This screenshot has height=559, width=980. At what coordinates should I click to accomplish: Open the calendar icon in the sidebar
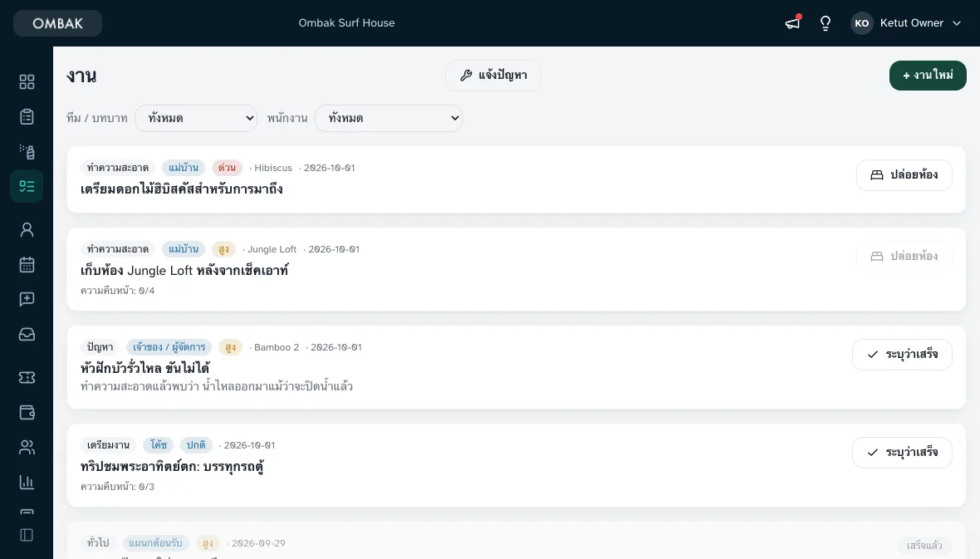click(x=27, y=264)
